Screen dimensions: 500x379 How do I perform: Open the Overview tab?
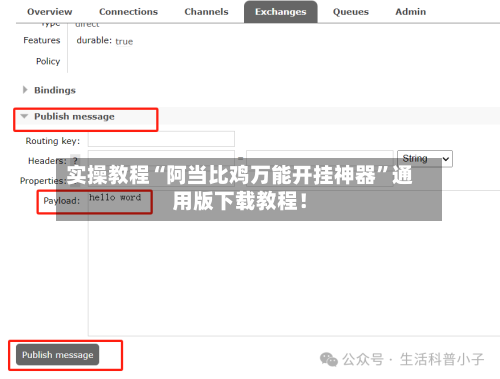click(x=50, y=12)
